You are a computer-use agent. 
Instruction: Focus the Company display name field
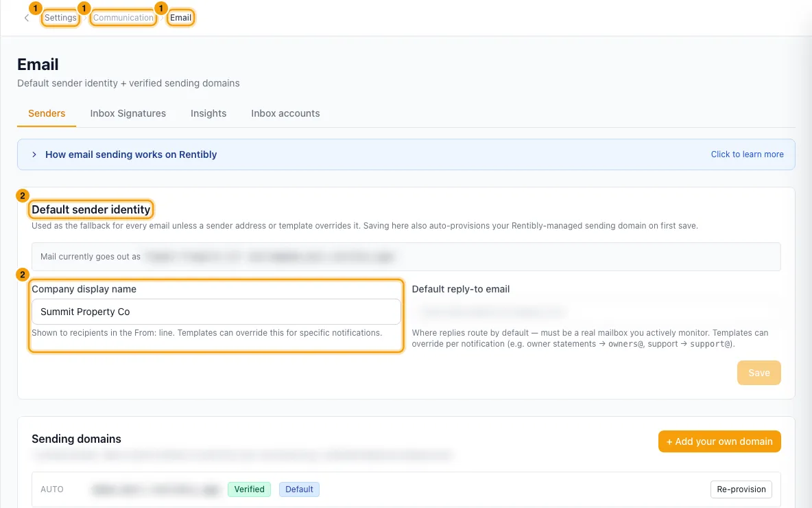(x=216, y=312)
